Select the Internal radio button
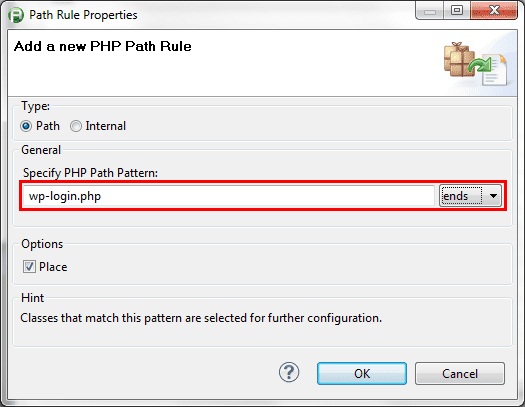Image resolution: width=525 pixels, height=407 pixels. point(76,126)
